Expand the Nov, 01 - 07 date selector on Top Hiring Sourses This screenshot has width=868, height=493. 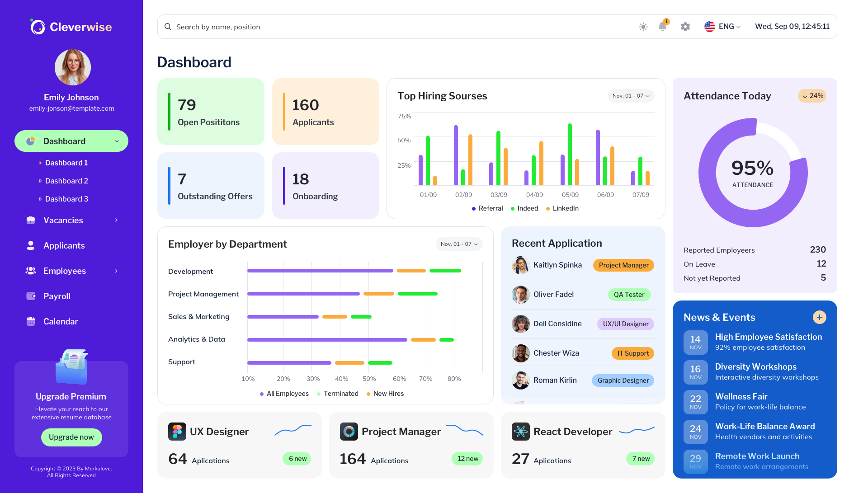click(x=631, y=96)
